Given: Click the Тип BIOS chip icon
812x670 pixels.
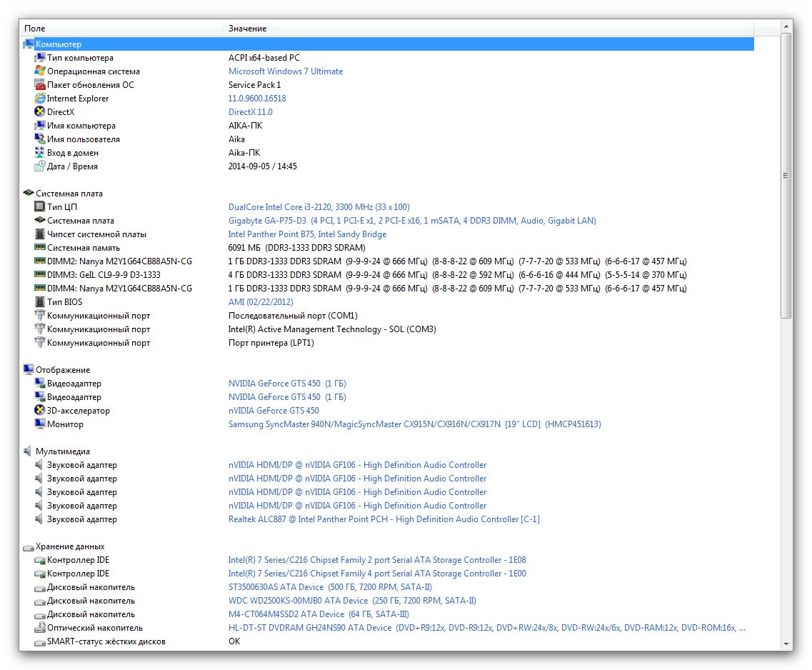Looking at the screenshot, I should pyautogui.click(x=40, y=302).
